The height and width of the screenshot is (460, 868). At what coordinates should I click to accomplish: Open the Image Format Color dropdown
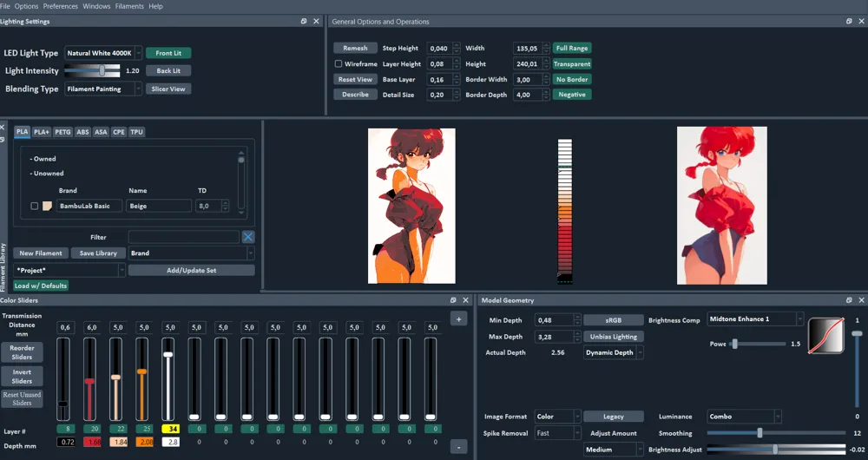pyautogui.click(x=557, y=417)
